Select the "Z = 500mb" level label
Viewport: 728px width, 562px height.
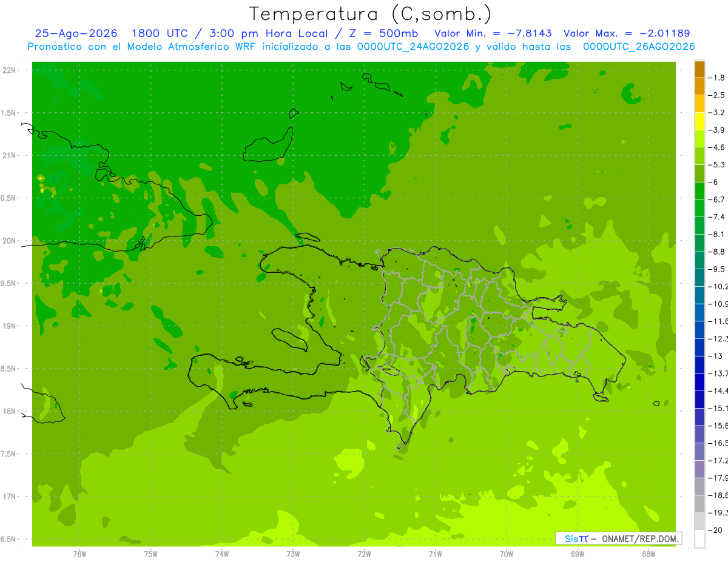pos(383,33)
